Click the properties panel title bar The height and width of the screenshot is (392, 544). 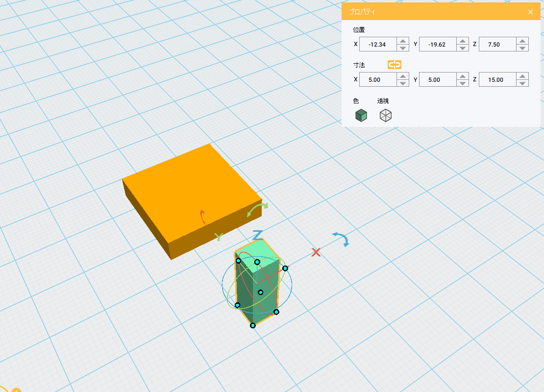(431, 12)
